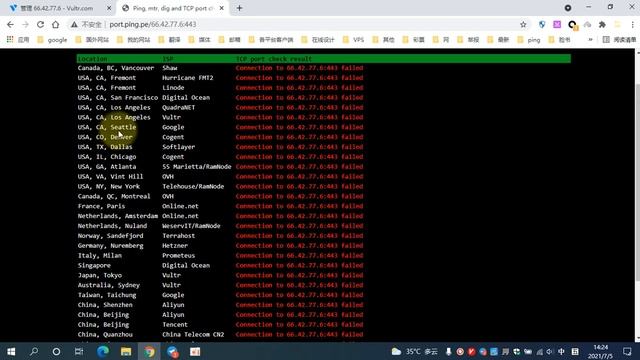Open the 翻译 bookmark folder
The image size is (640, 360).
point(169,40)
